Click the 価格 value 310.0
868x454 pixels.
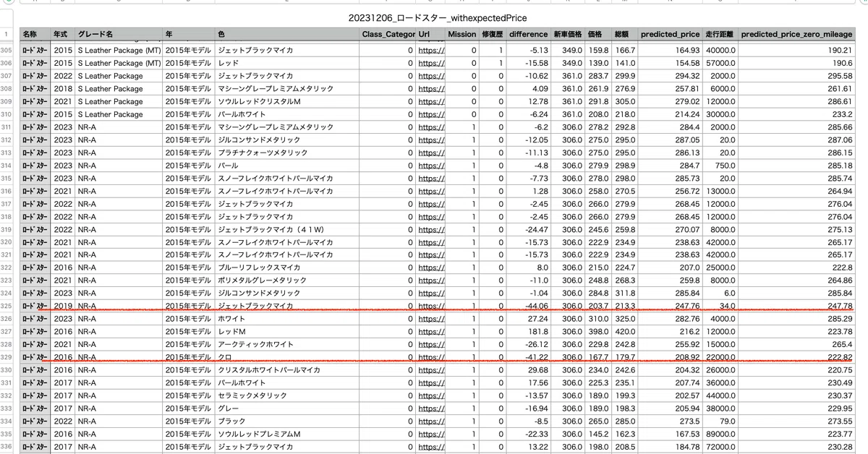(598, 319)
